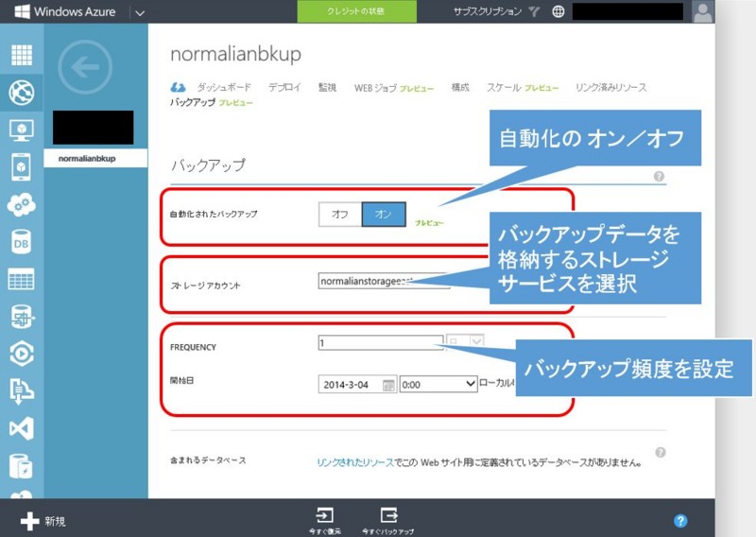This screenshot has width=756, height=537.
Task: Open All Items grid icon in sidebar
Action: (x=22, y=55)
